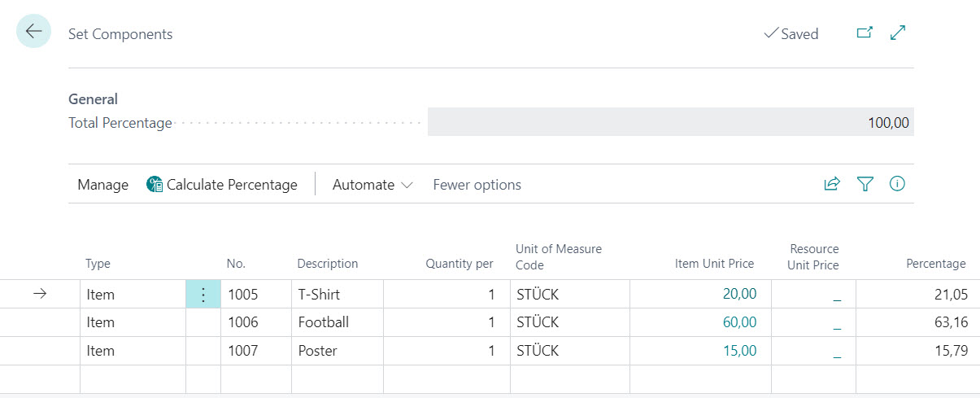
Task: Open the Filter pane icon
Action: pyautogui.click(x=865, y=185)
